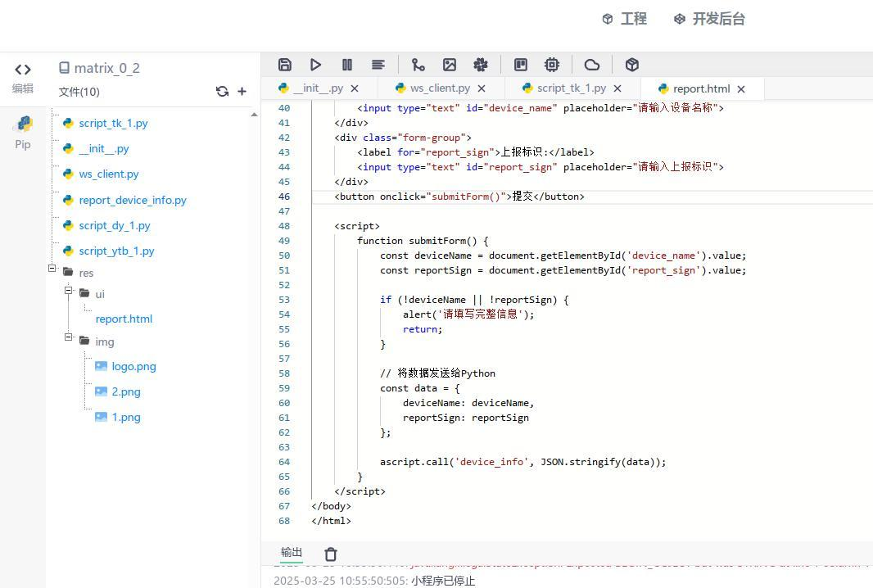The width and height of the screenshot is (873, 588).
Task: Click the cube package icon in editor toolbar
Action: (632, 65)
